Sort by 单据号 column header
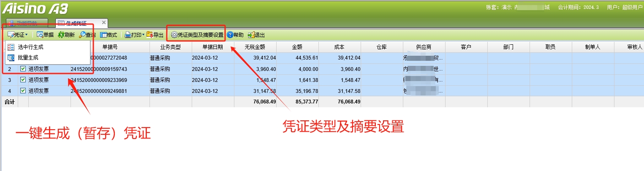Viewport: 644px width, 171px height. tap(110, 47)
